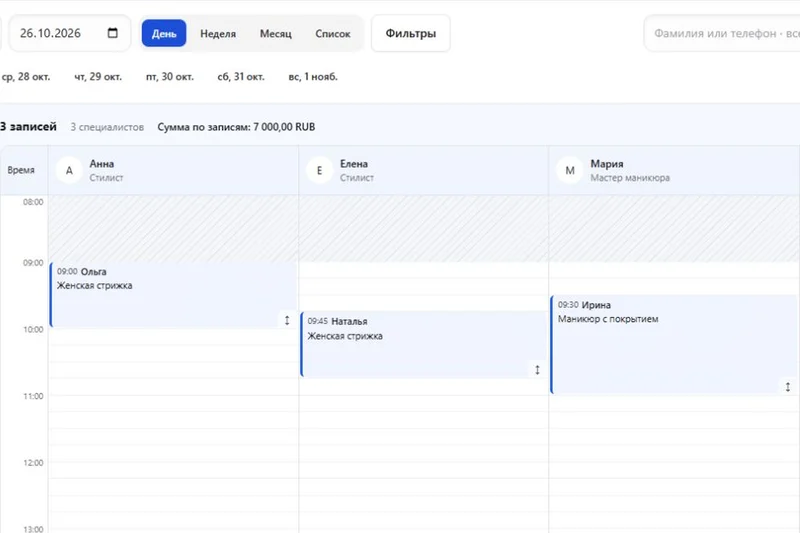The width and height of the screenshot is (800, 533).
Task: Click the 08:00 time label
Action: tap(33, 202)
